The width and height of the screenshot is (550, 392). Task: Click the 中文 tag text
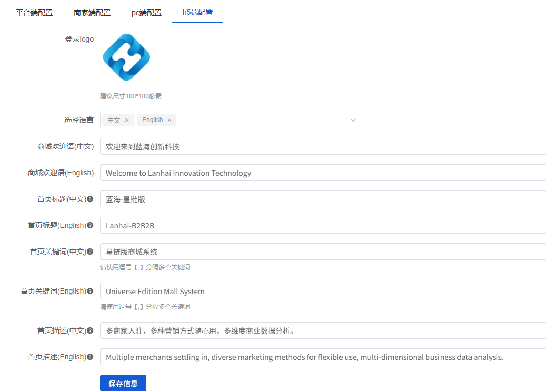coord(114,120)
